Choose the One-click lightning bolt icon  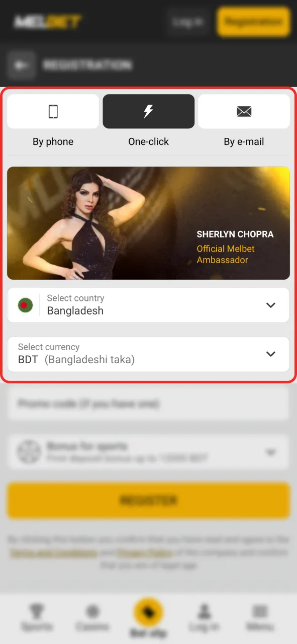[148, 111]
